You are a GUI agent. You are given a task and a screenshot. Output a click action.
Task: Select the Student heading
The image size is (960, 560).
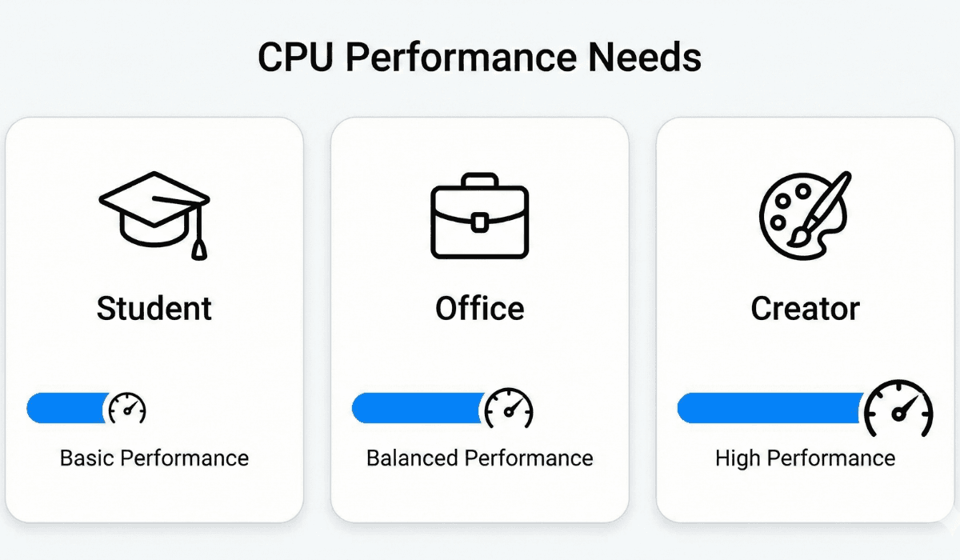(x=154, y=308)
